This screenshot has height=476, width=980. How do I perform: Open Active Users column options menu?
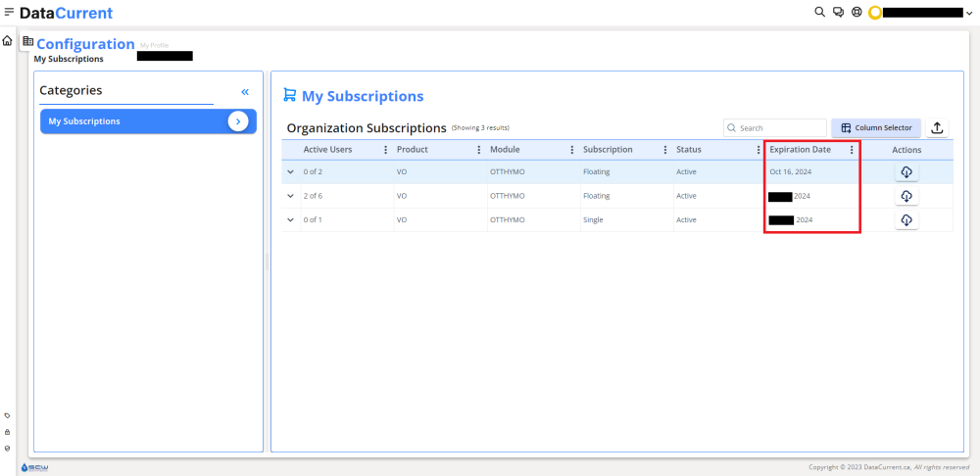coord(385,150)
